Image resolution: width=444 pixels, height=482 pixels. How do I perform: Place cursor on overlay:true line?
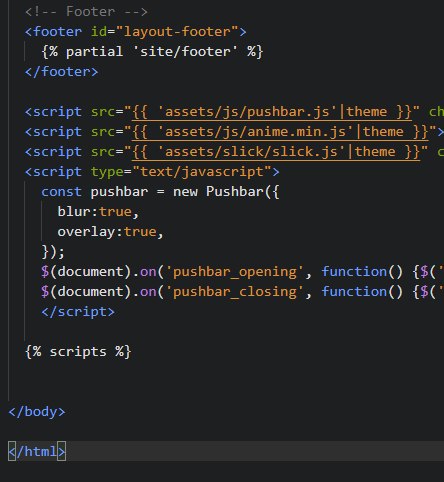[110, 232]
